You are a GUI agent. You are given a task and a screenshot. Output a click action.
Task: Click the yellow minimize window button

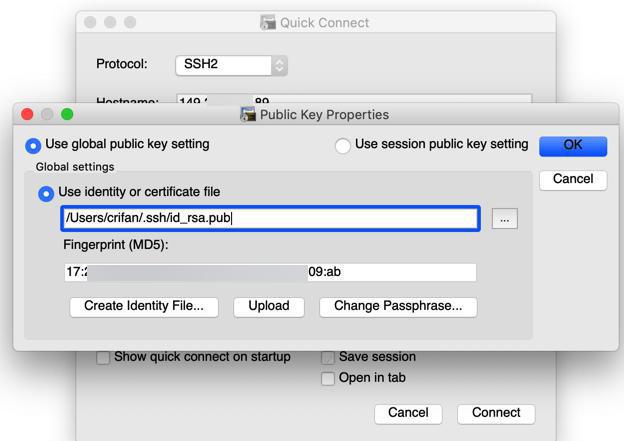pyautogui.click(x=47, y=114)
